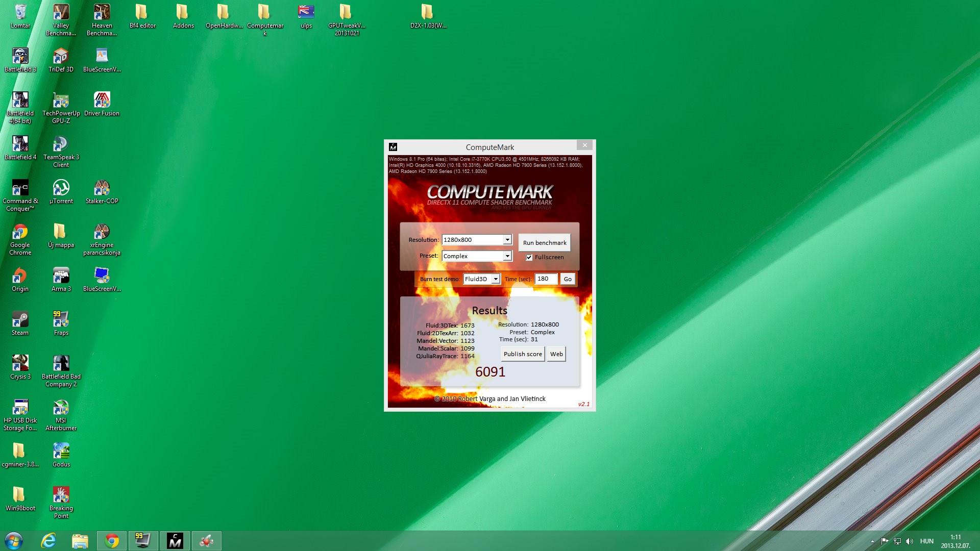Open the Addons folder on the desktop
Image resolution: width=980 pixels, height=551 pixels.
point(183,16)
